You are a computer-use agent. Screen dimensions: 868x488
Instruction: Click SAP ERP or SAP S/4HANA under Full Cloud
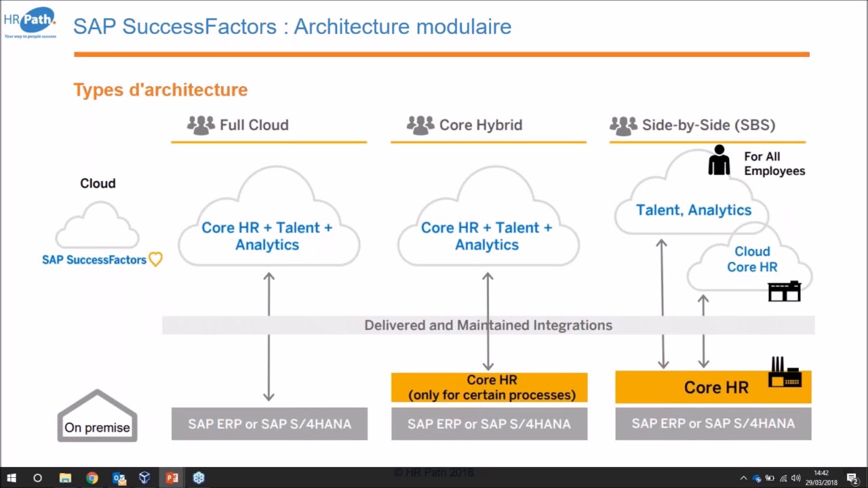point(269,424)
